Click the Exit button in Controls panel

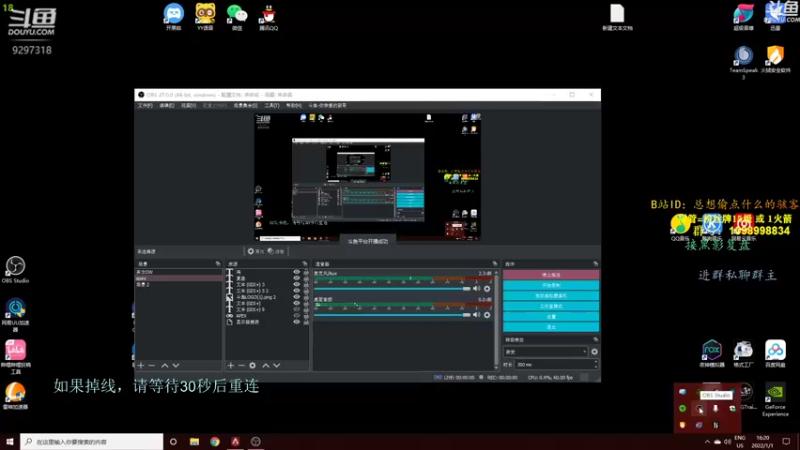pos(551,327)
